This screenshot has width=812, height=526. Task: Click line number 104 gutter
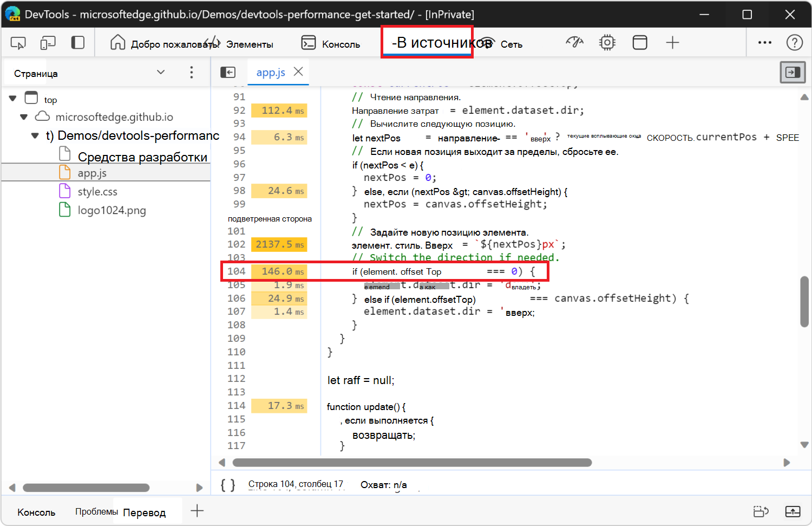[x=236, y=271]
